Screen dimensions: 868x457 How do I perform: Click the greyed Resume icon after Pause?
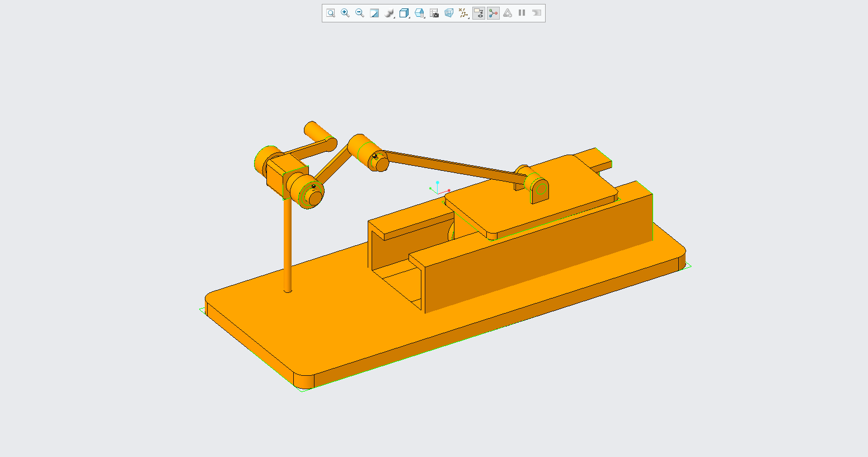(537, 13)
